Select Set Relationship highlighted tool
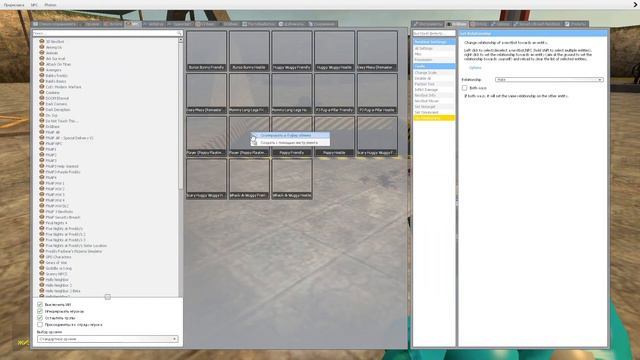Viewport: 640px width, 360px height. (x=434, y=118)
